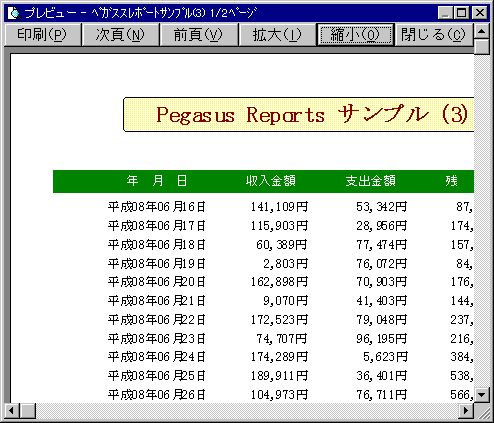Click the vertical scrollbar up arrow
The height and width of the screenshot is (423, 494).
click(481, 32)
